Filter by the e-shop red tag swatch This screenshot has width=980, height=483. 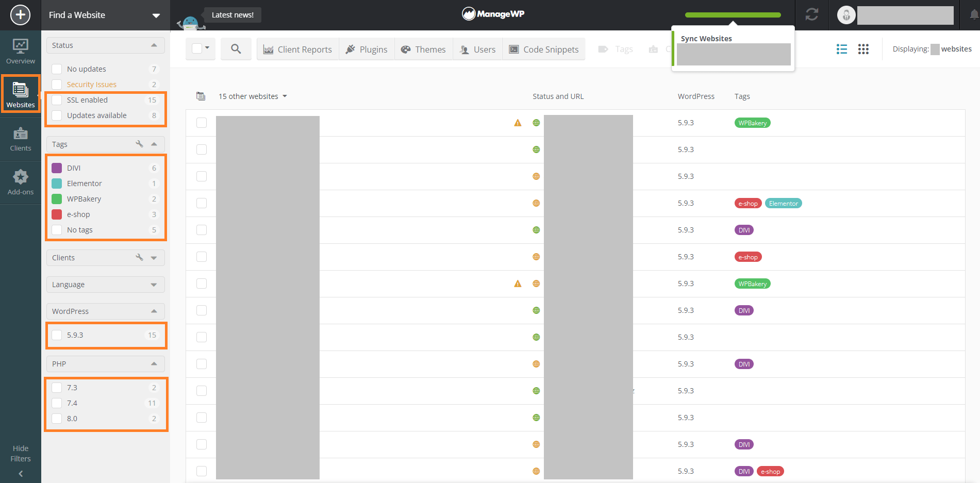tap(57, 214)
